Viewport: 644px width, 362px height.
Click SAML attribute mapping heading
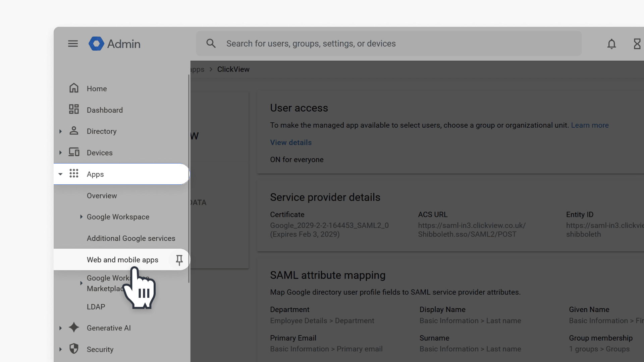[328, 275]
